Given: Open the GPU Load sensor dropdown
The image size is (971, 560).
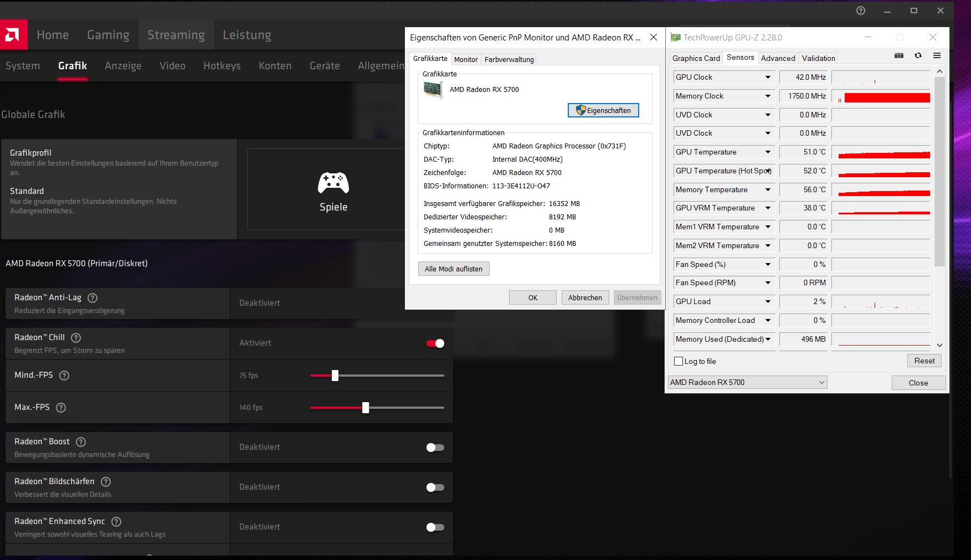Looking at the screenshot, I should [x=768, y=302].
